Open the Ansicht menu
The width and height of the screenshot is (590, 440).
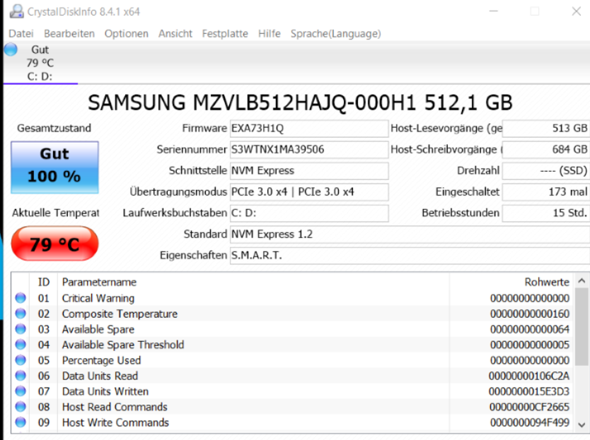(x=175, y=33)
